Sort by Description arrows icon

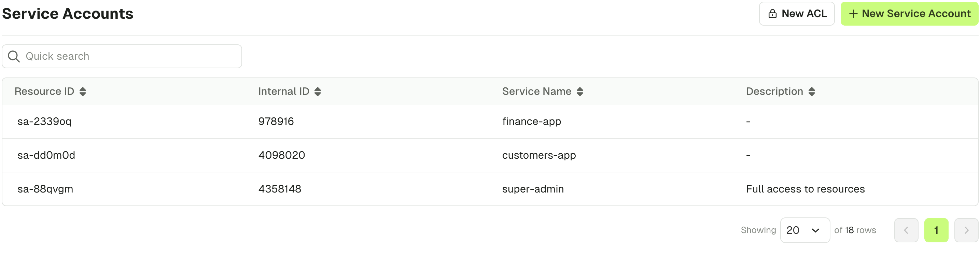point(811,91)
